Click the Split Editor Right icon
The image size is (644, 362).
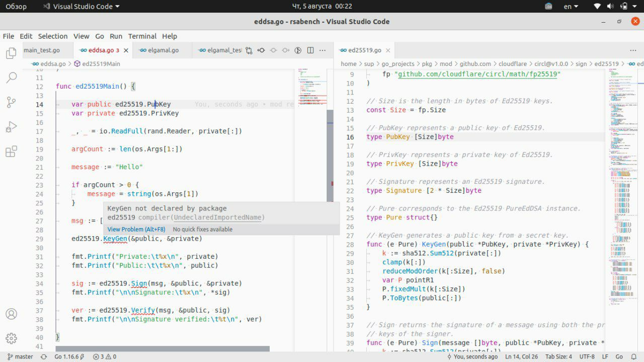click(x=310, y=50)
